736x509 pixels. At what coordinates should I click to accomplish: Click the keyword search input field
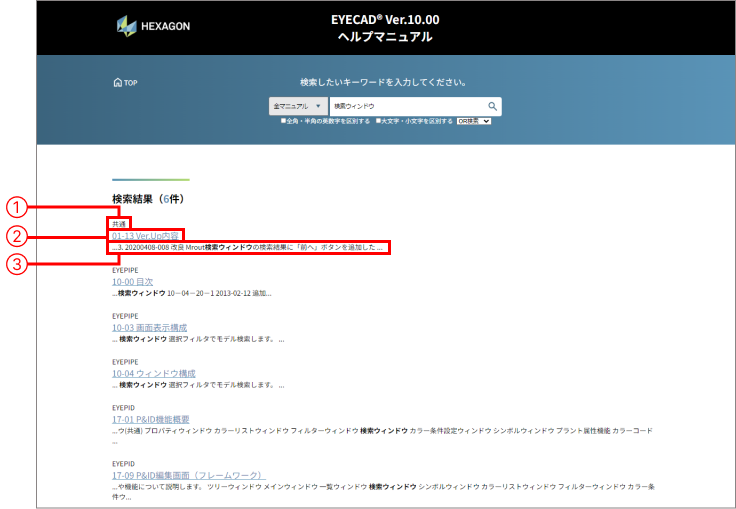coord(407,106)
